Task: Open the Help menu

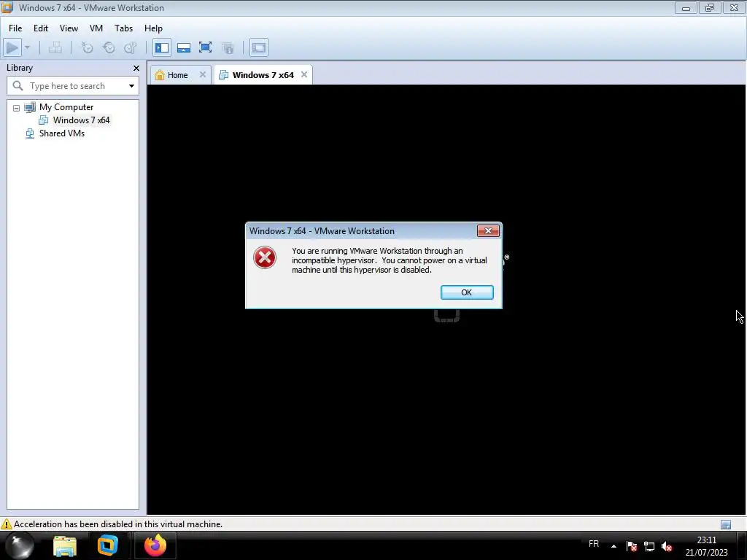Action: pos(153,28)
